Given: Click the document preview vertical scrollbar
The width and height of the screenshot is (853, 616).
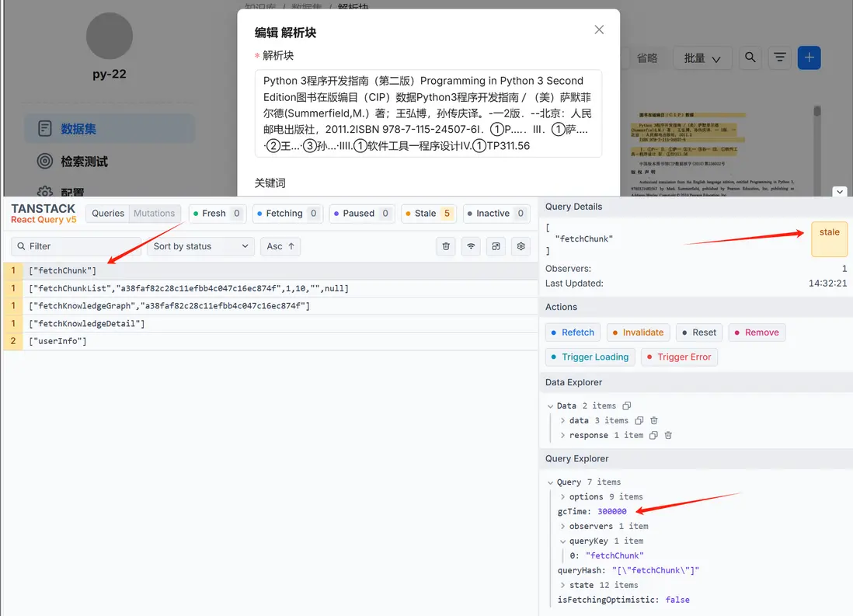Looking at the screenshot, I should [817, 150].
